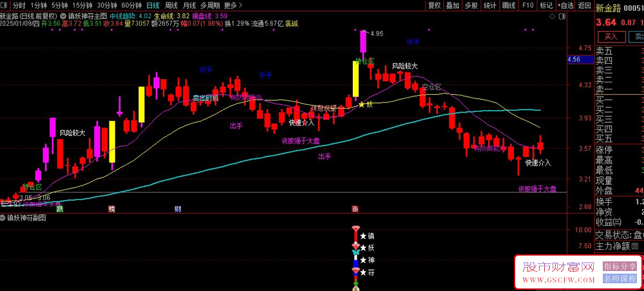This screenshot has height=291, width=644.
Task: Click the 生命线 indicator value label
Action: (x=172, y=16)
